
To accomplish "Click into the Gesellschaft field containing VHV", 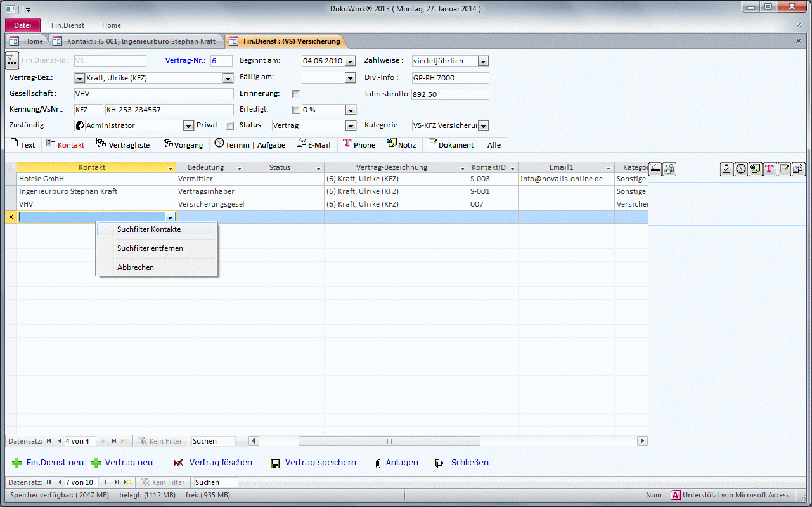I will tap(153, 94).
